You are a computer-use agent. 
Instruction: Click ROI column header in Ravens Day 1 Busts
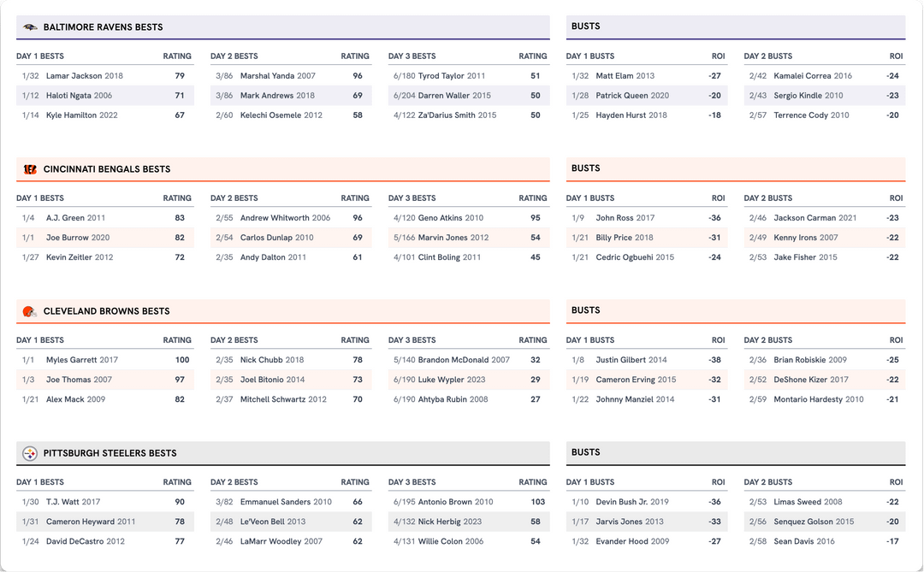click(718, 56)
